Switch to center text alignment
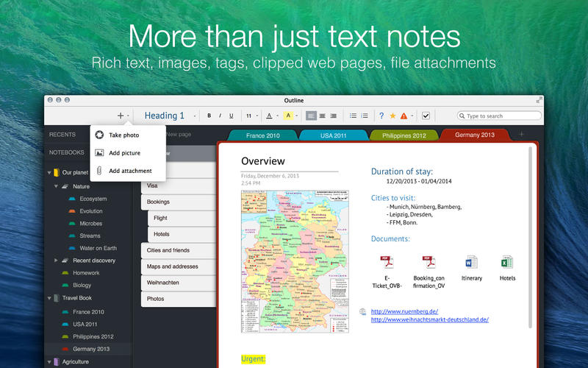Viewport: 588px width, 368px height. pyautogui.click(x=322, y=116)
